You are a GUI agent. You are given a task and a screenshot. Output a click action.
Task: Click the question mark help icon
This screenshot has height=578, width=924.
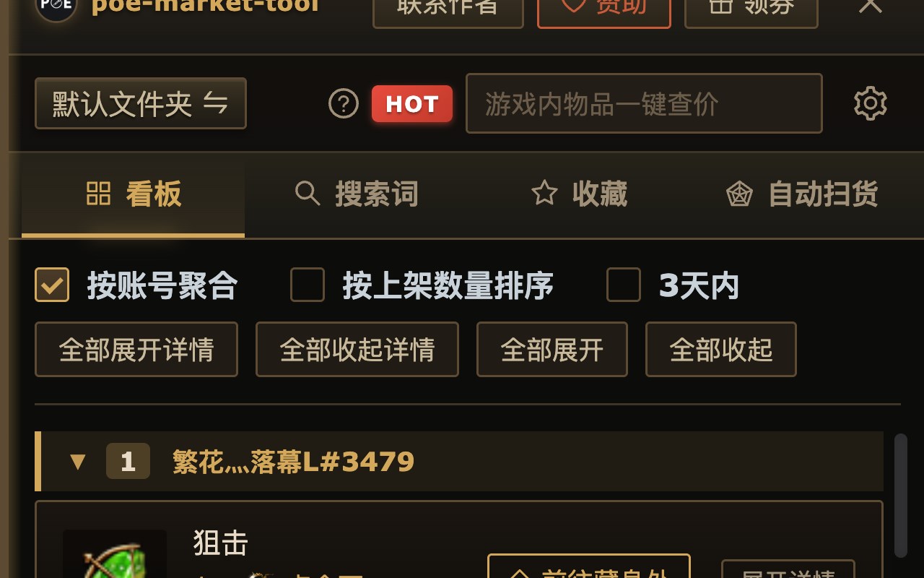point(344,104)
